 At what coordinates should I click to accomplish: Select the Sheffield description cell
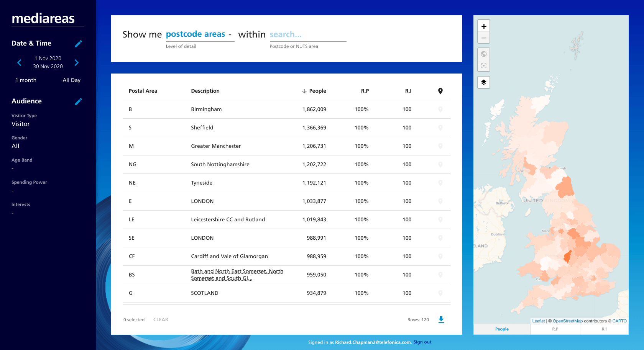point(202,128)
